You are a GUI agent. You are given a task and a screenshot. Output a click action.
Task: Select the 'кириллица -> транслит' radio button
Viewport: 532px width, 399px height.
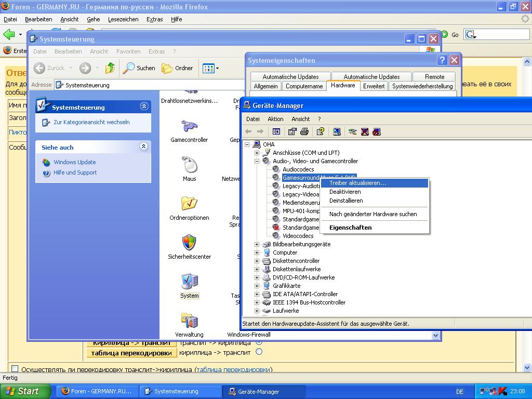(259, 352)
